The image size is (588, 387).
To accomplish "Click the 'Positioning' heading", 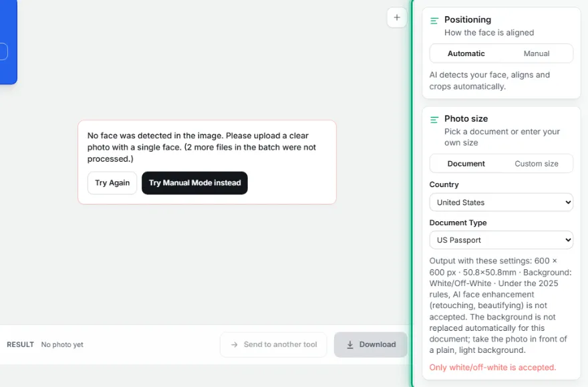I will 468,19.
